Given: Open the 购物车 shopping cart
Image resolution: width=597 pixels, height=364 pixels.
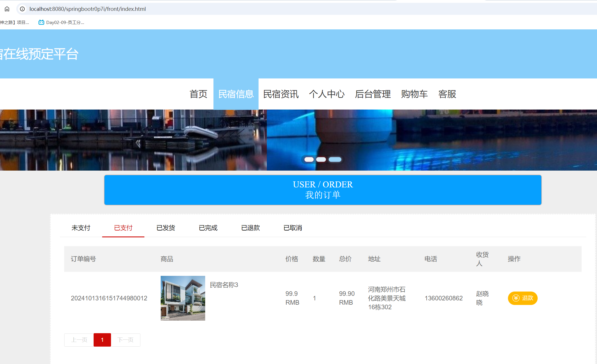Looking at the screenshot, I should pos(414,94).
